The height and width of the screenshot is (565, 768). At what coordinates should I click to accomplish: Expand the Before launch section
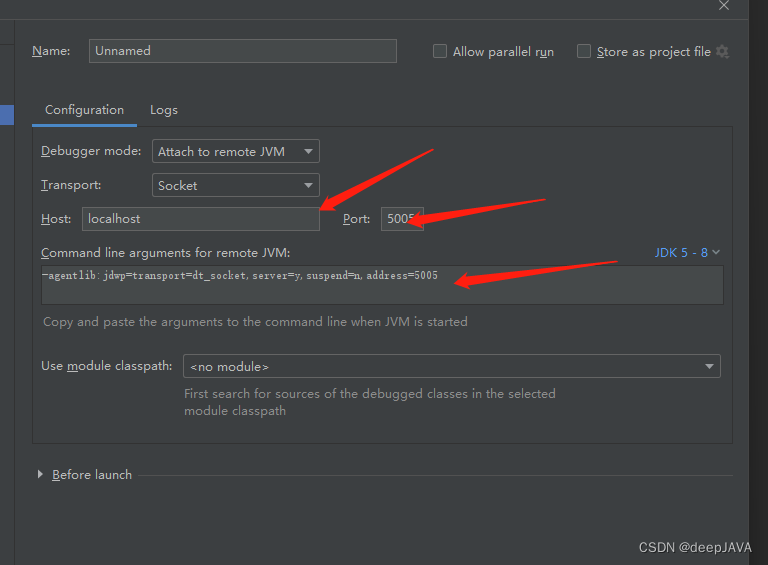point(40,474)
